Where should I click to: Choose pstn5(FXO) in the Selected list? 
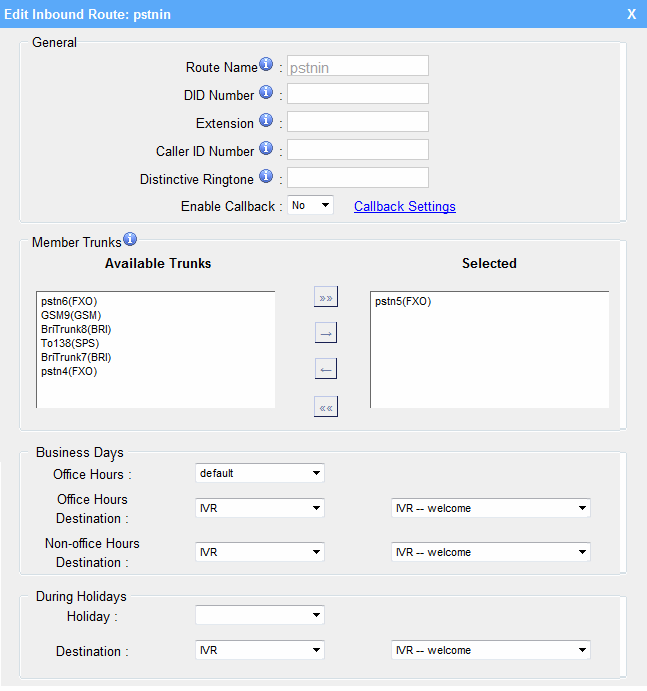(x=403, y=301)
